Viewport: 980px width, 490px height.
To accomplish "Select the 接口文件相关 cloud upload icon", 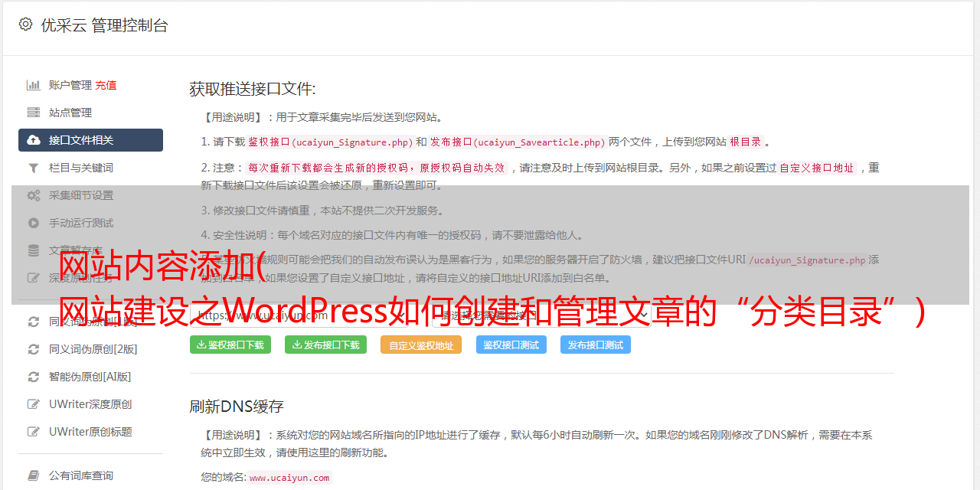I will click(34, 140).
